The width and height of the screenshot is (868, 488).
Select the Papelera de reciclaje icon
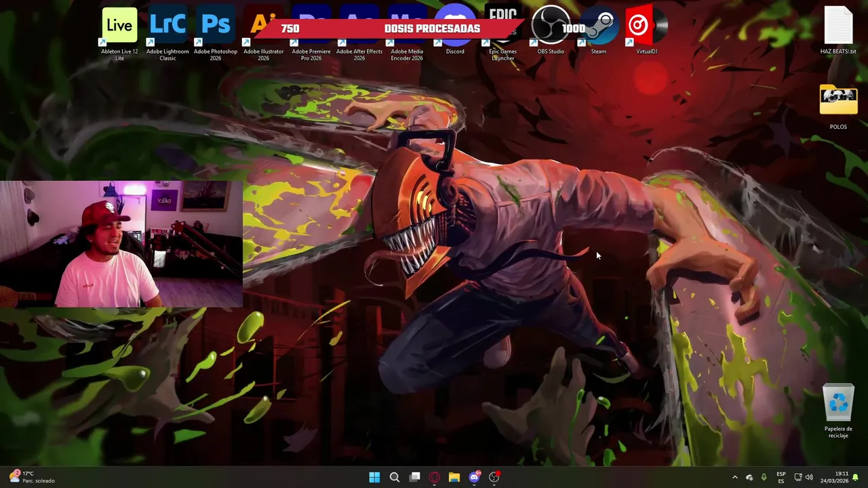click(838, 411)
